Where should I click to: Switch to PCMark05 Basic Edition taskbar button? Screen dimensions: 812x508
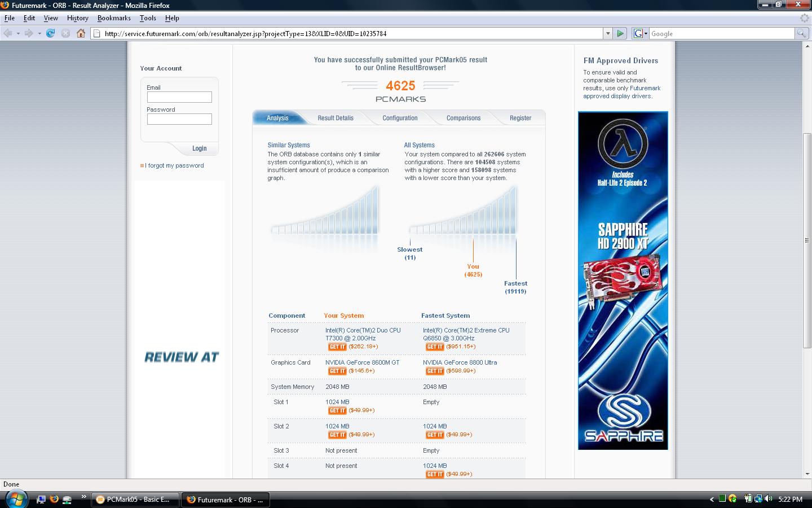tap(135, 500)
